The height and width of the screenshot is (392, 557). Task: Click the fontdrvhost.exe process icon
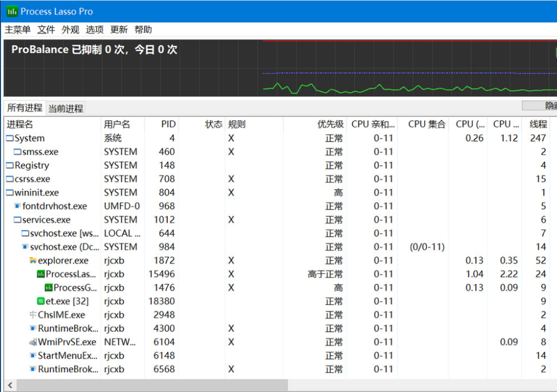(18, 206)
